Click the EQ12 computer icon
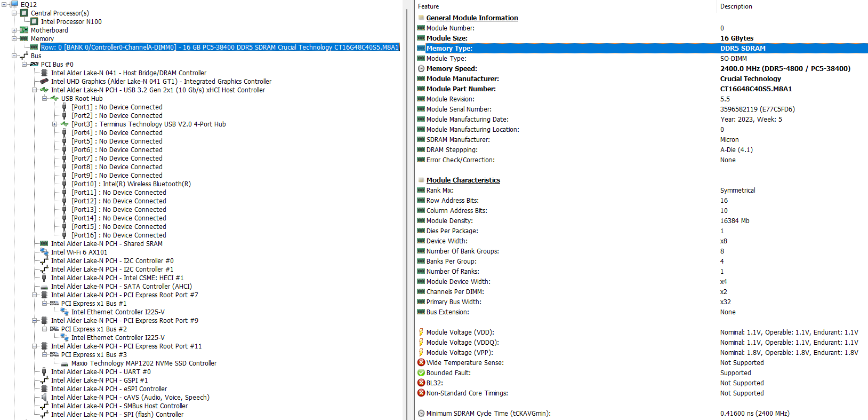 point(14,4)
